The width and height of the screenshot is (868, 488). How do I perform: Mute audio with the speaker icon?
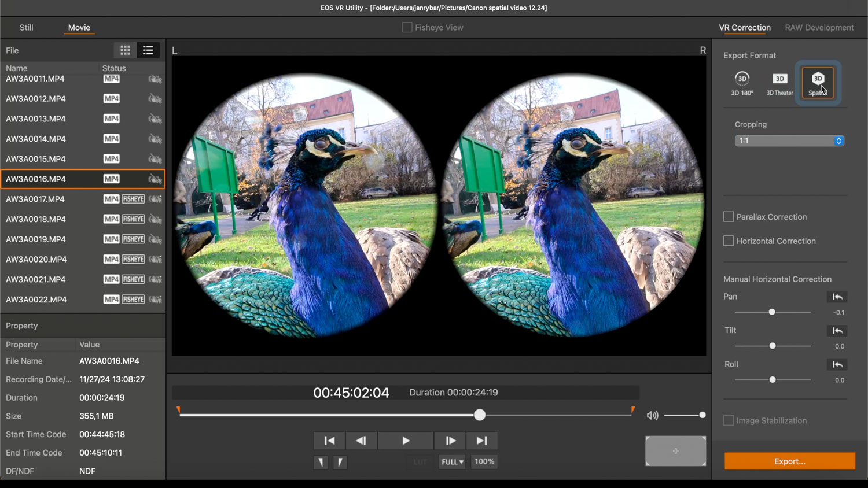click(x=653, y=415)
